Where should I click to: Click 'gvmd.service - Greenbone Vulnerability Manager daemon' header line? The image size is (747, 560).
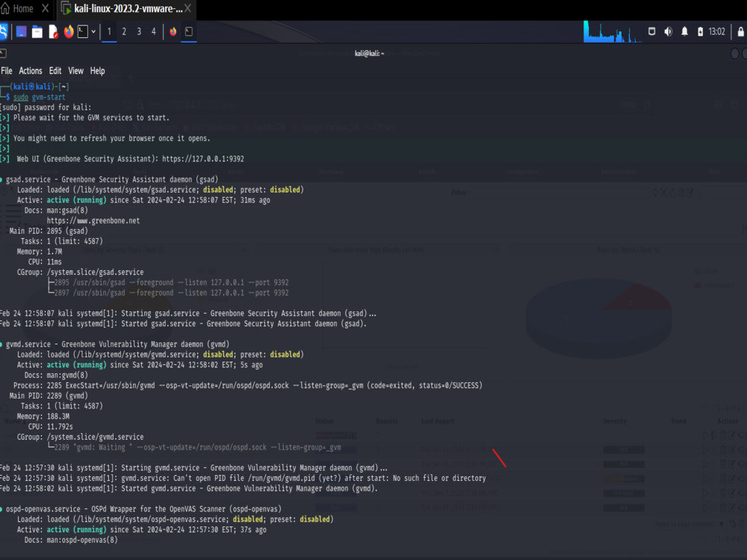[117, 344]
